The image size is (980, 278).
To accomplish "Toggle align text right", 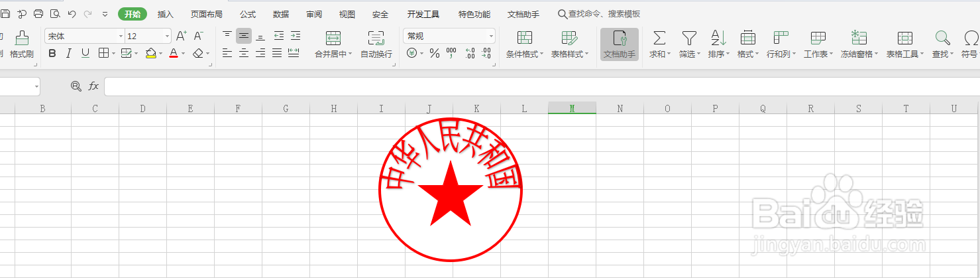I will point(260,53).
